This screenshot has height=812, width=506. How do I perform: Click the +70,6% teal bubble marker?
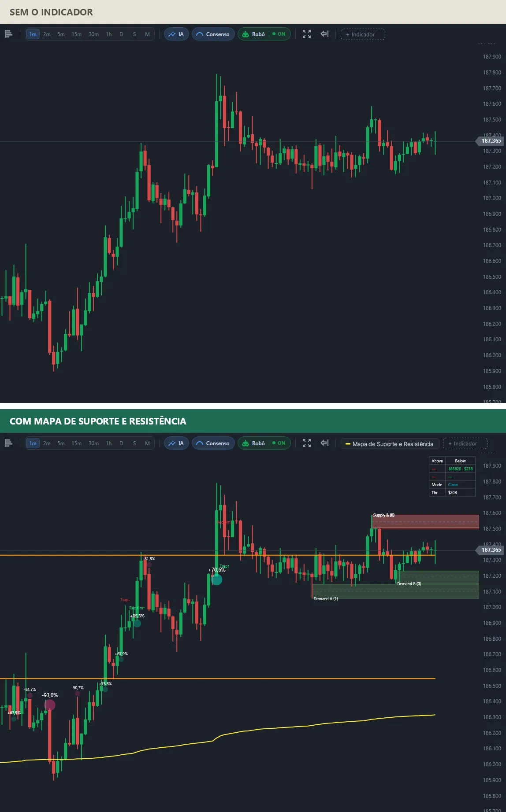tap(216, 579)
